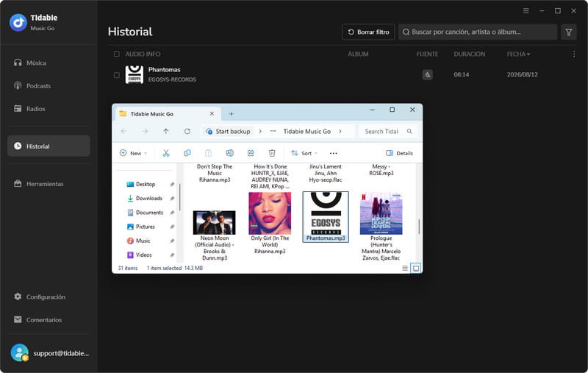Open the Tidabie hamburger menu icon
588x373 pixels.
526,11
